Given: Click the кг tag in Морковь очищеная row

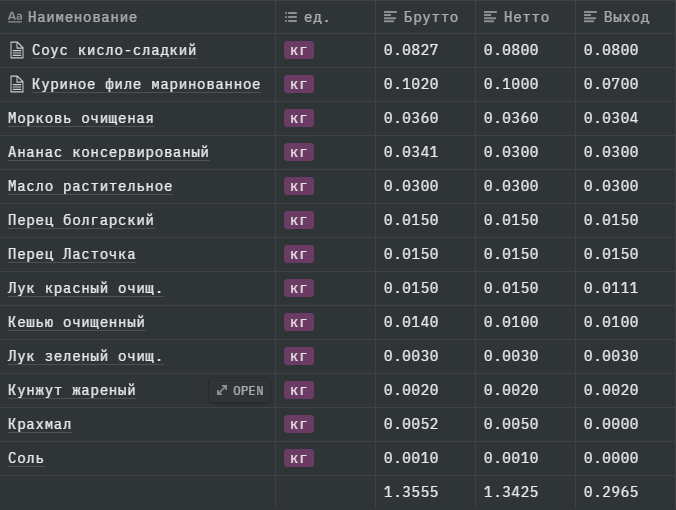Looking at the screenshot, I should click(299, 118).
